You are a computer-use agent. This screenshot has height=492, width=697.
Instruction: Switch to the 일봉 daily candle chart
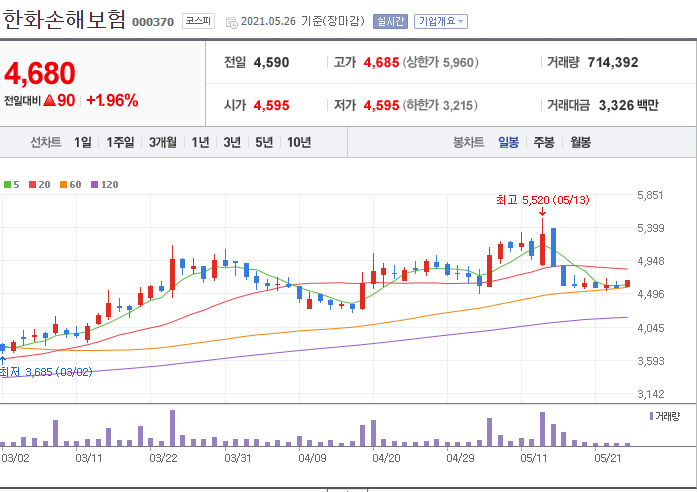click(509, 142)
